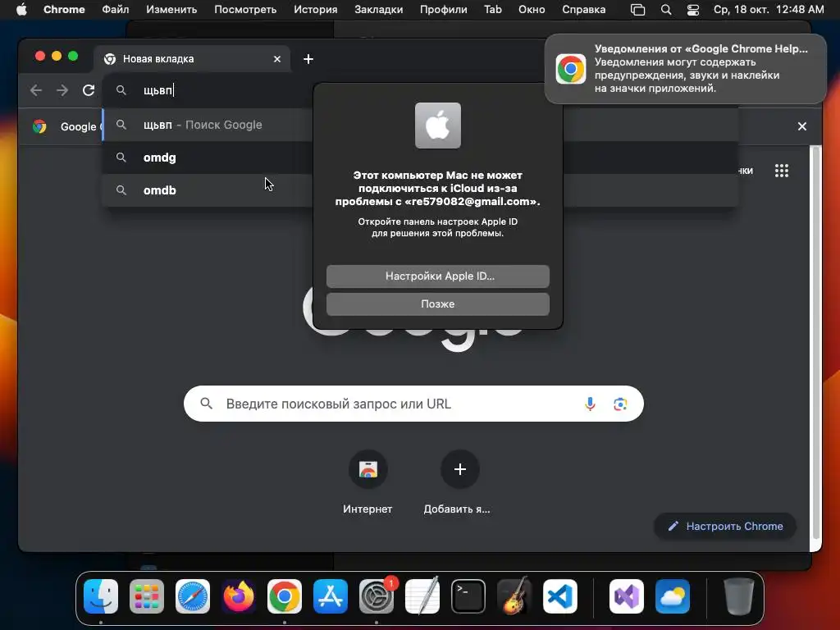Open the Закладки menu
This screenshot has width=840, height=630.
(x=379, y=10)
